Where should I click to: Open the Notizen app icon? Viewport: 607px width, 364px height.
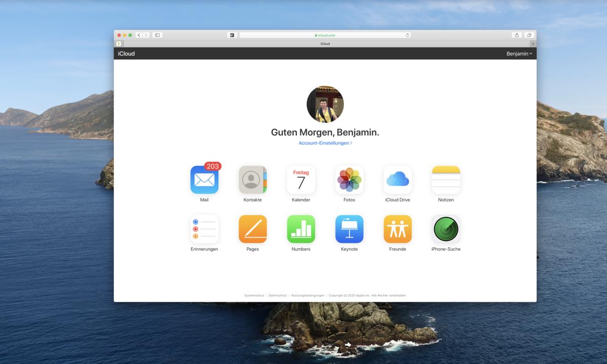tap(446, 179)
